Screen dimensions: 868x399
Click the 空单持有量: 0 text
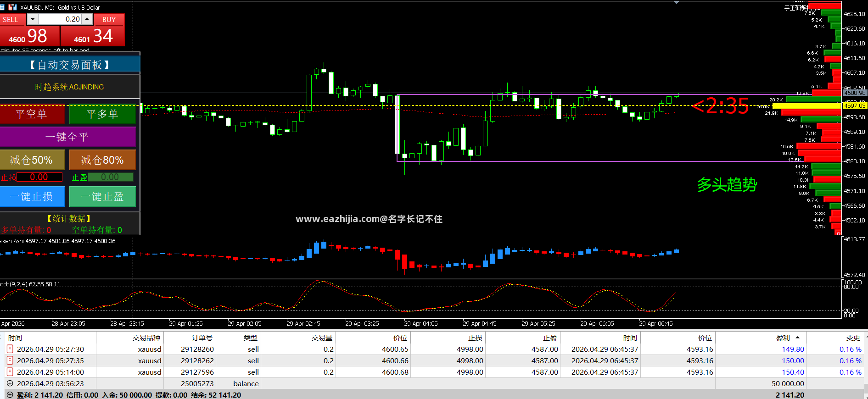coord(97,230)
